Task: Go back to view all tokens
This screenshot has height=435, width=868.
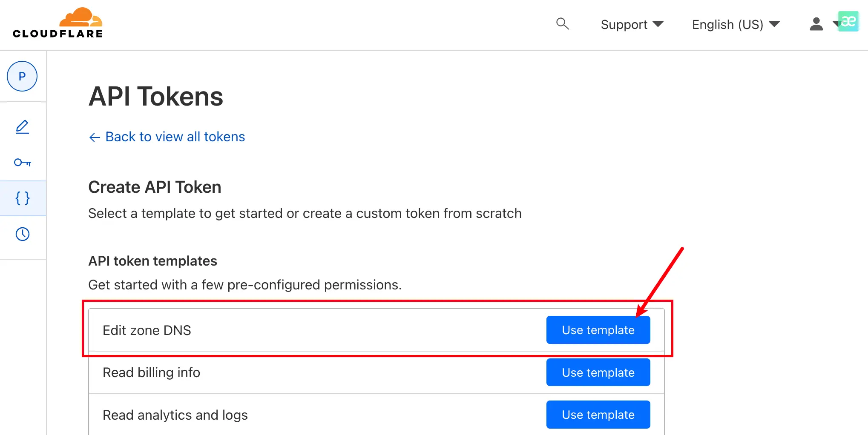Action: click(x=175, y=137)
